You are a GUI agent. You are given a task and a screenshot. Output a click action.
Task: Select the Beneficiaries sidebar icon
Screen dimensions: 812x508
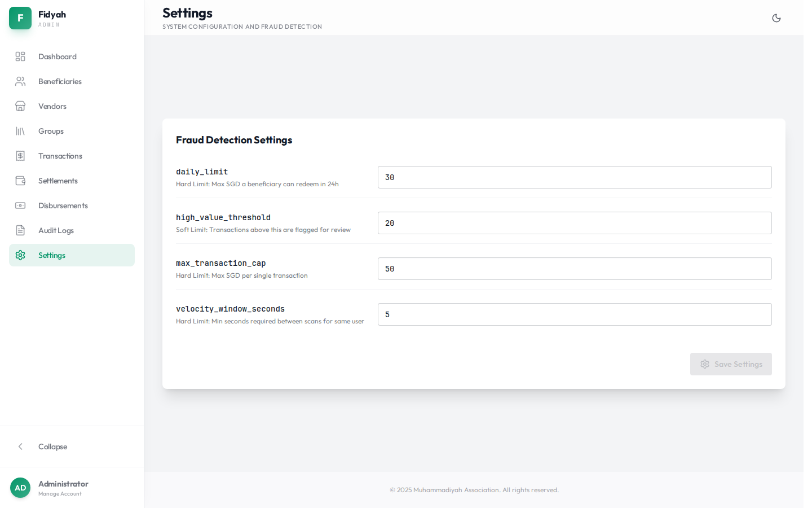[x=20, y=81]
